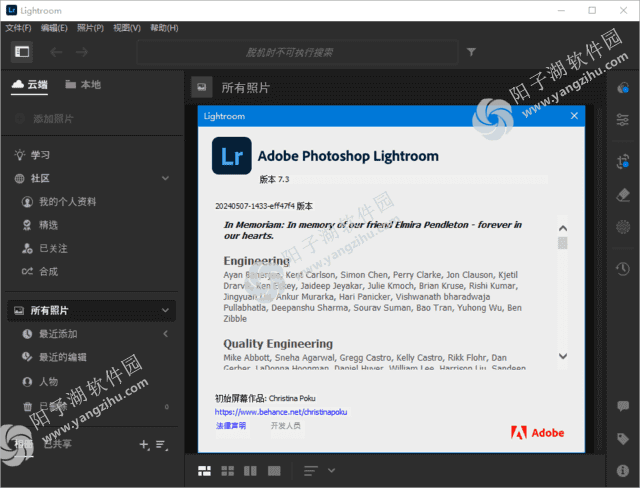The height and width of the screenshot is (488, 640).
Task: Click the search field in toolbar
Action: (x=297, y=52)
